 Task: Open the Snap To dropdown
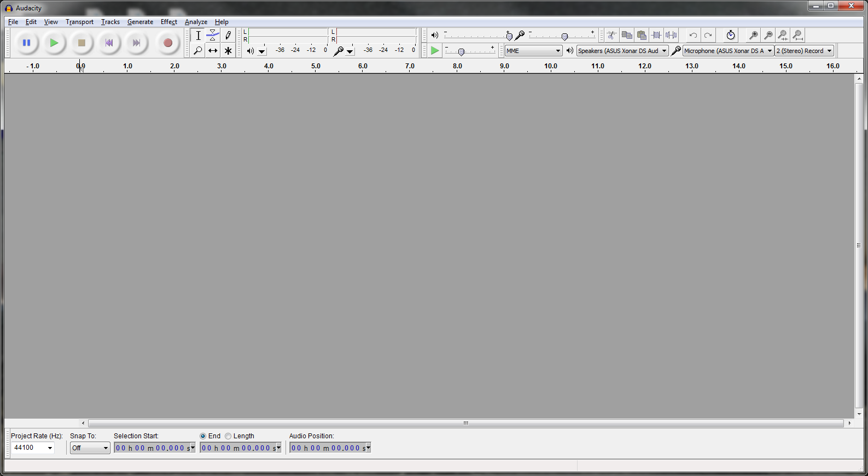90,448
